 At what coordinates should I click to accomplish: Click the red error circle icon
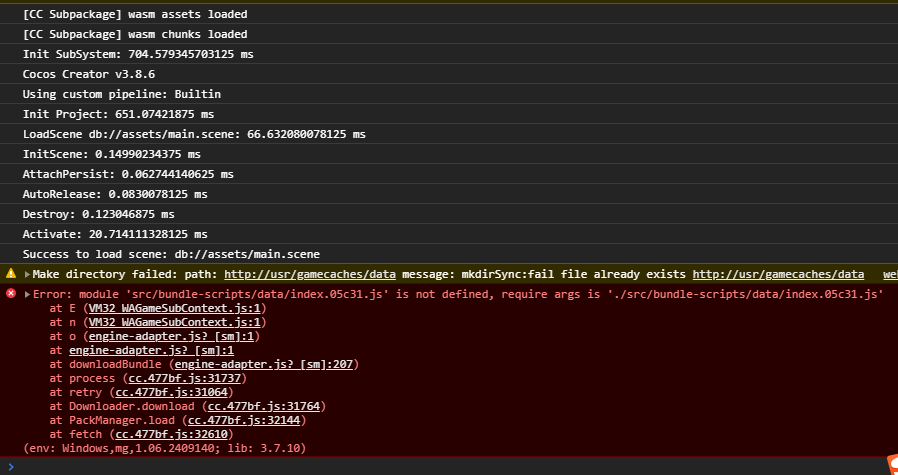click(11, 293)
